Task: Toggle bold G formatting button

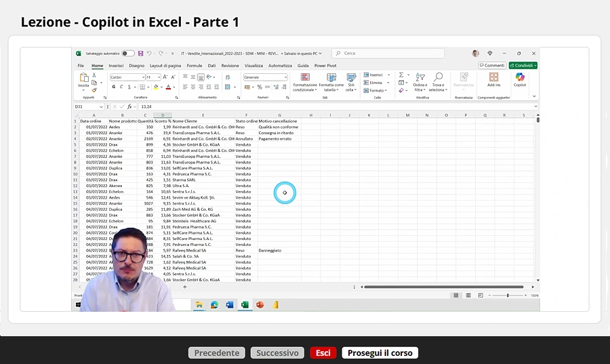Action: coord(114,87)
